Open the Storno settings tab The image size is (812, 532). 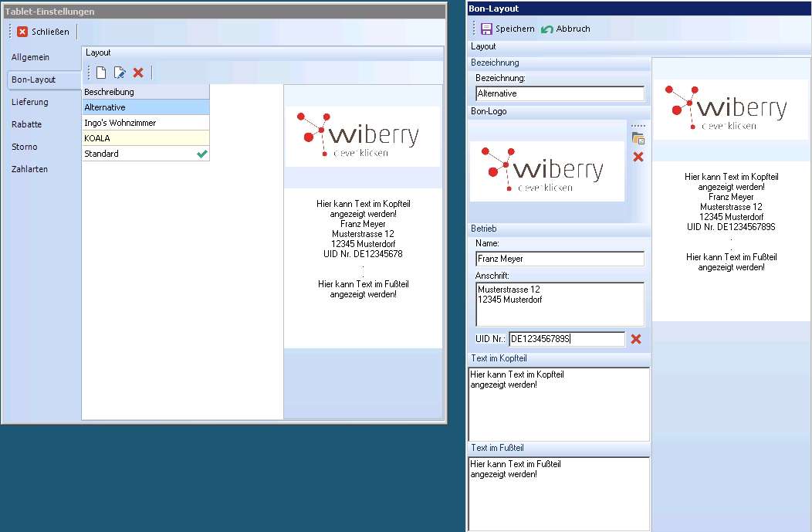pyautogui.click(x=25, y=147)
